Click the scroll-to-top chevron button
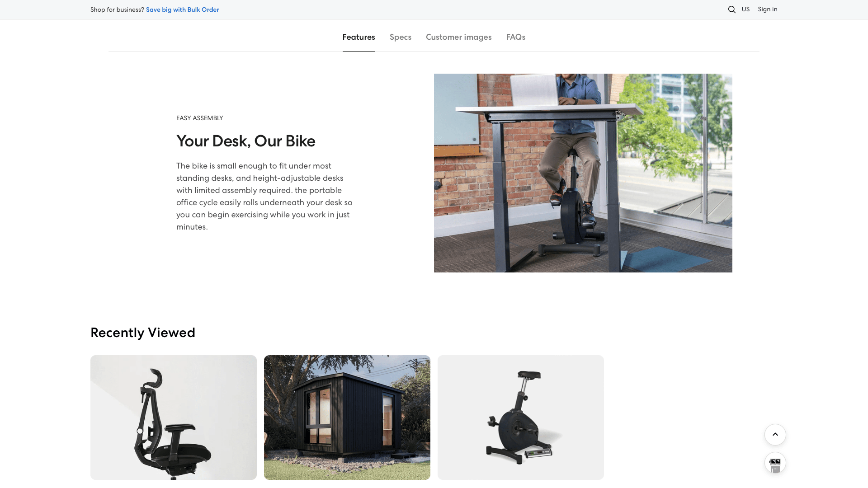The image size is (868, 488). point(775,435)
